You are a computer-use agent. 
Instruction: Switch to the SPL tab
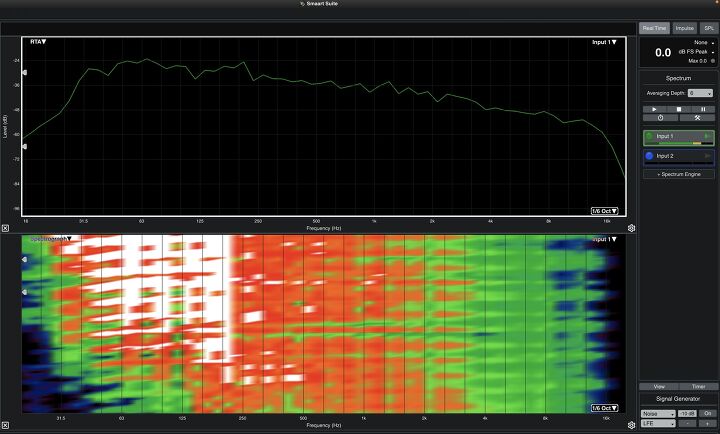(x=708, y=28)
